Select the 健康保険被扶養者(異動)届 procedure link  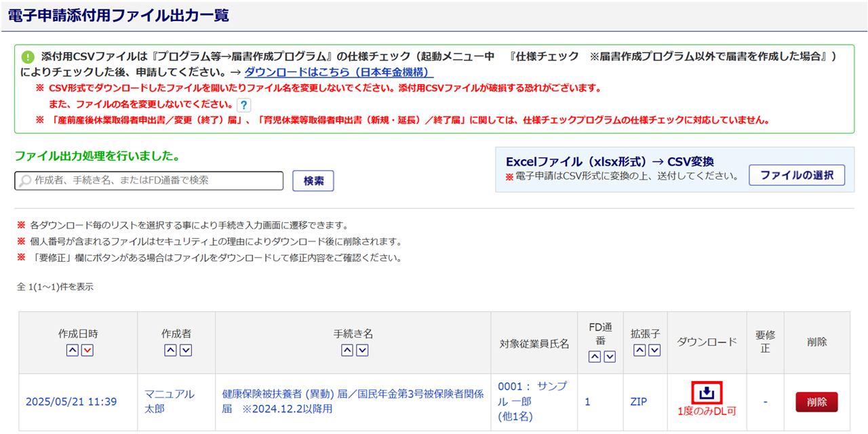[x=353, y=401]
